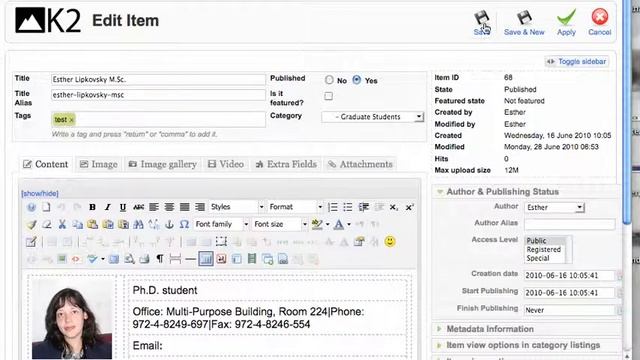Expand Metadata Information section
This screenshot has height=360, width=640.
pyautogui.click(x=490, y=329)
